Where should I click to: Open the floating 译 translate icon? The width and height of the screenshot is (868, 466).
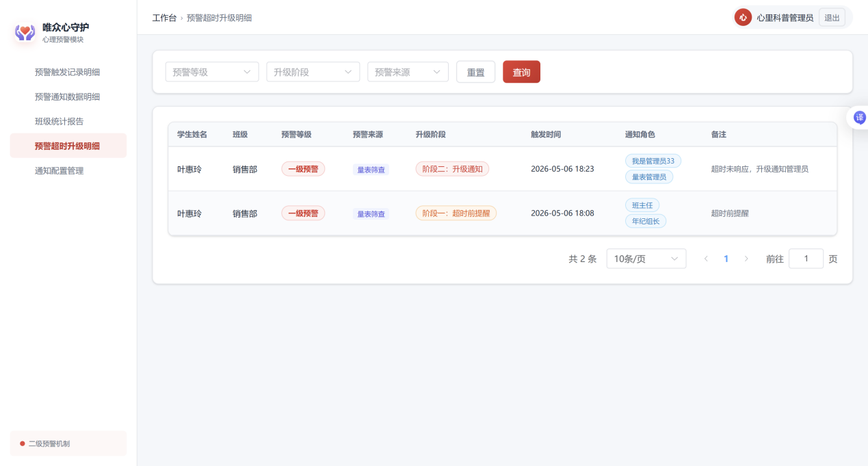click(x=859, y=117)
